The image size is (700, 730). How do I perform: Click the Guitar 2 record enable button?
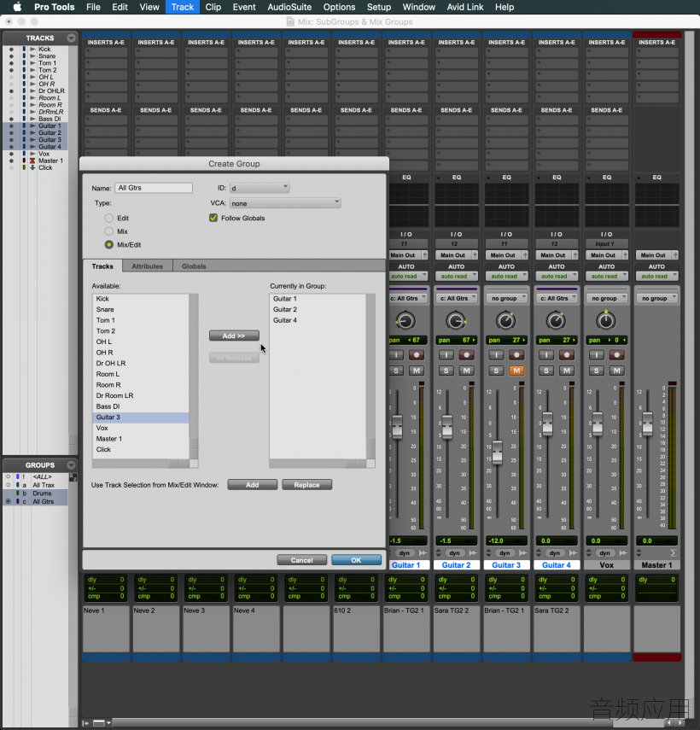[x=466, y=355]
